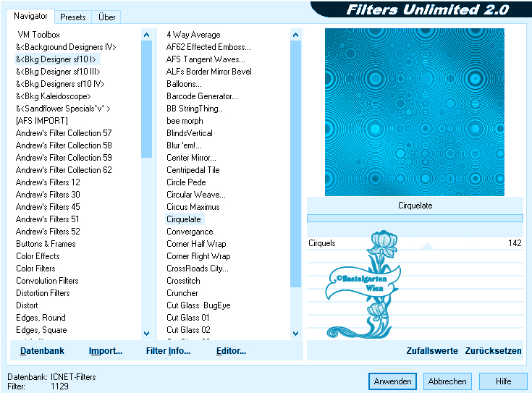Click the Import... link
Viewport: 532px width, 393px height.
click(x=106, y=350)
